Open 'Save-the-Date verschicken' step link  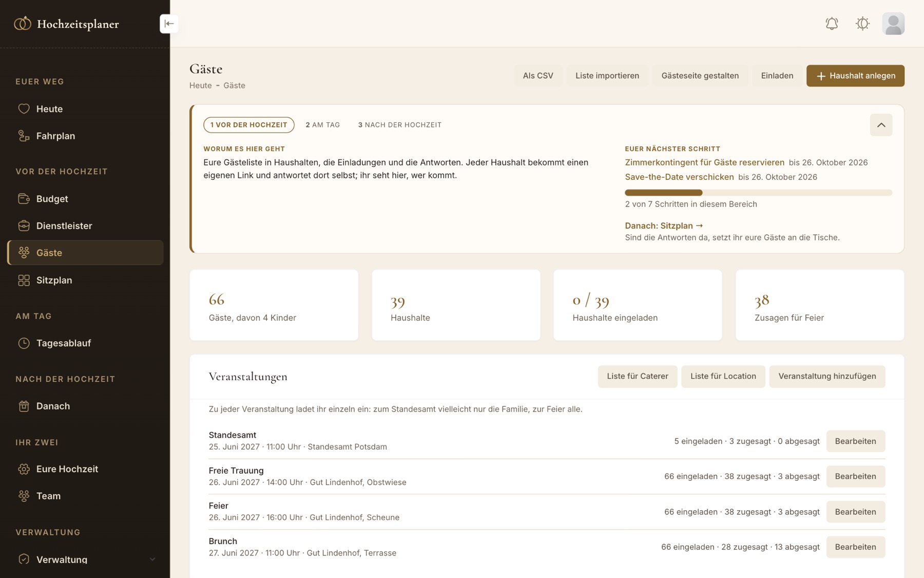679,177
